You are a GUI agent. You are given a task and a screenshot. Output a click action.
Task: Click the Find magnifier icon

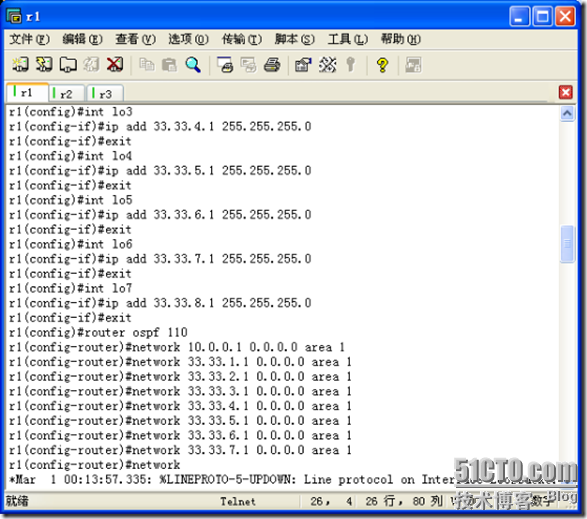(193, 65)
